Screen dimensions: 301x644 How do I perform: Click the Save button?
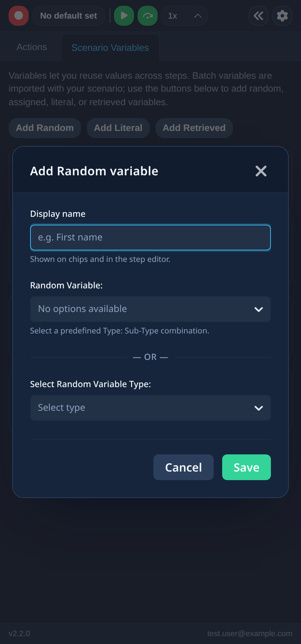tap(247, 467)
